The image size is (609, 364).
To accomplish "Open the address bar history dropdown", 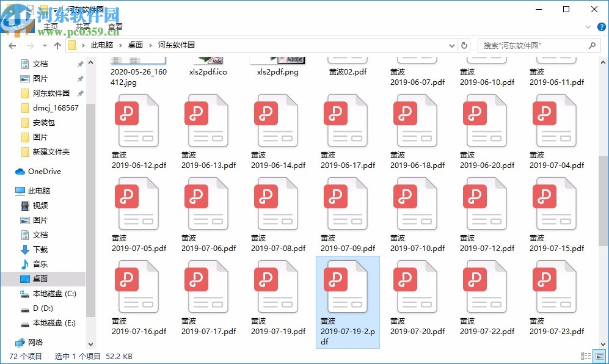I will [x=451, y=45].
